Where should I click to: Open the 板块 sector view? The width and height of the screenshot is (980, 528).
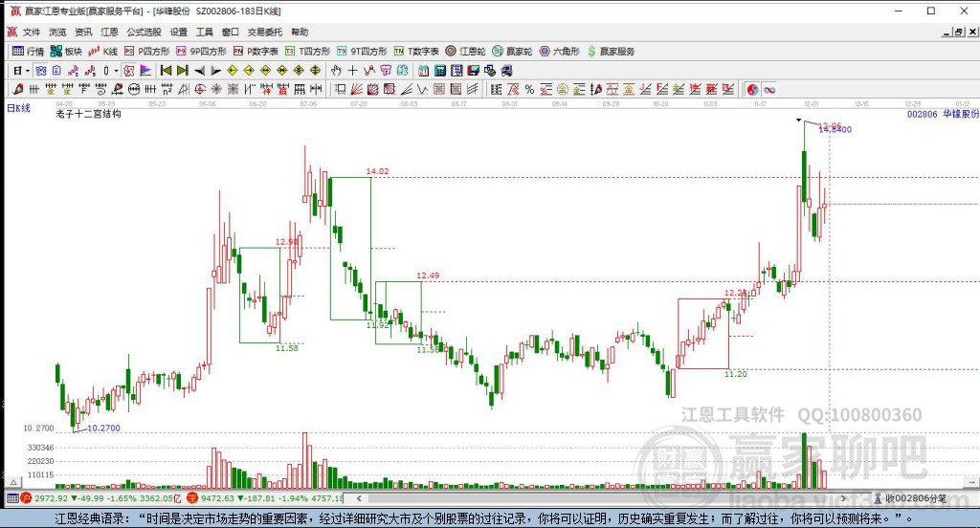(66, 52)
